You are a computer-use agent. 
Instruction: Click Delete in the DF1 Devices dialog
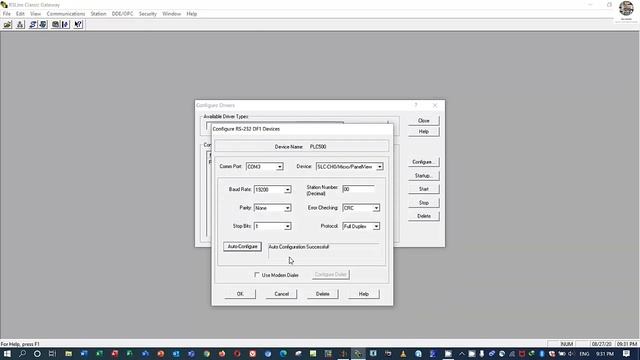[322, 294]
